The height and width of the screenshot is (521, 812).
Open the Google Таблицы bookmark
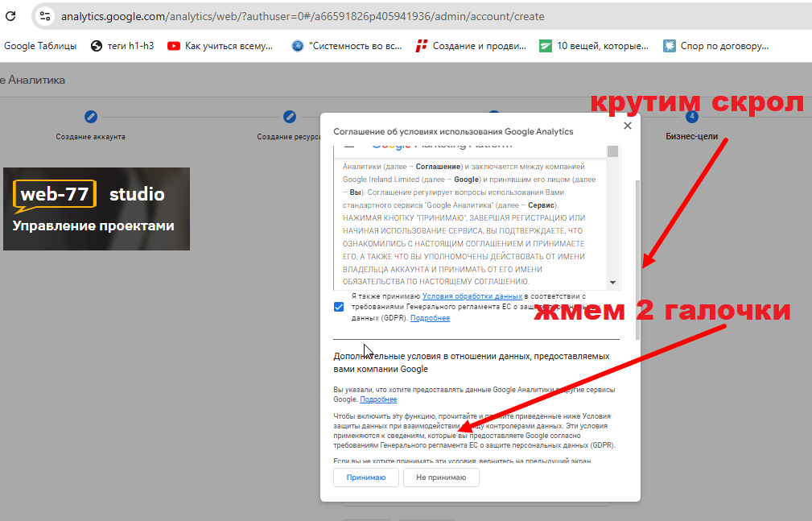pyautogui.click(x=40, y=46)
